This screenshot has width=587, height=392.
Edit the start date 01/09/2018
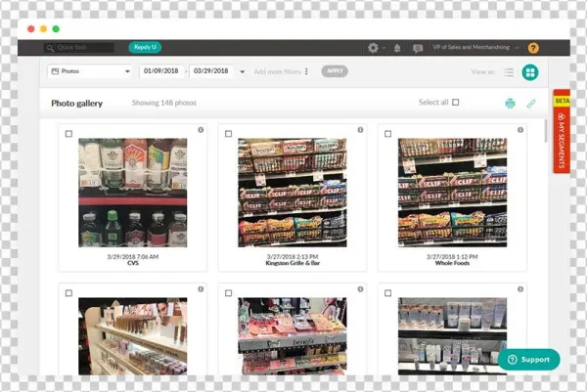(161, 71)
